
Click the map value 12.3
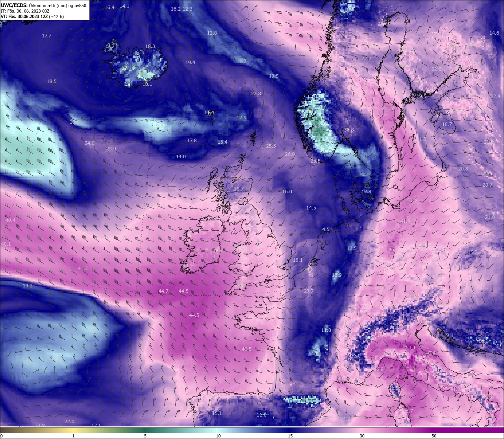pyautogui.click(x=188, y=9)
